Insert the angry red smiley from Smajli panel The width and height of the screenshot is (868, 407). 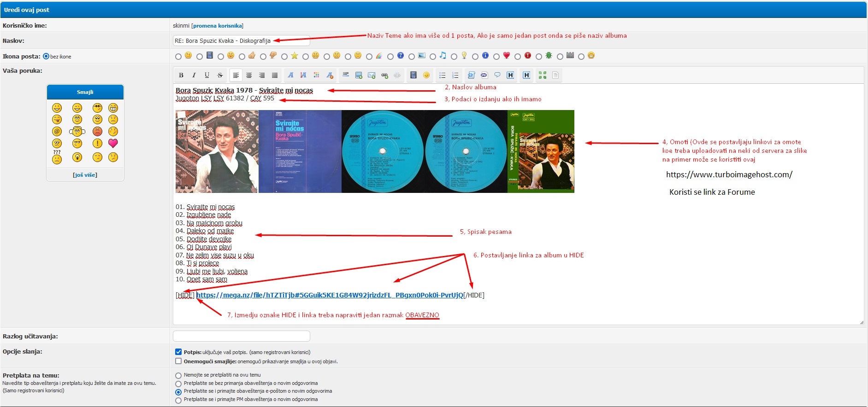(x=97, y=131)
